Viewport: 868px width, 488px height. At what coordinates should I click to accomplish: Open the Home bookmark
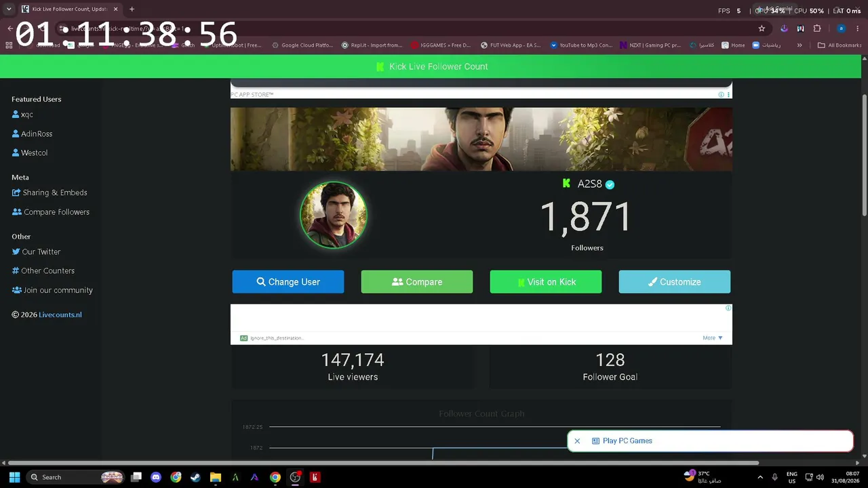coord(733,45)
